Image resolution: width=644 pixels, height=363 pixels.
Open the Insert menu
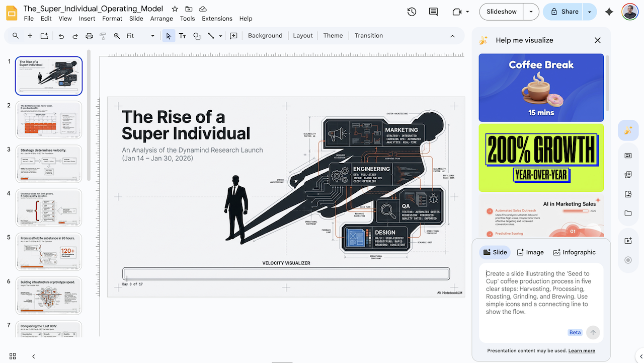pyautogui.click(x=87, y=18)
